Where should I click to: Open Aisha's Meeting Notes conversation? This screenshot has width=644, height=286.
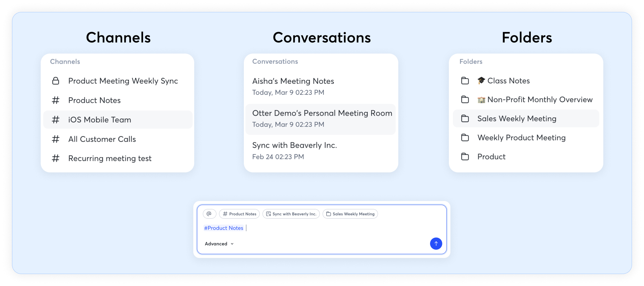pos(293,81)
